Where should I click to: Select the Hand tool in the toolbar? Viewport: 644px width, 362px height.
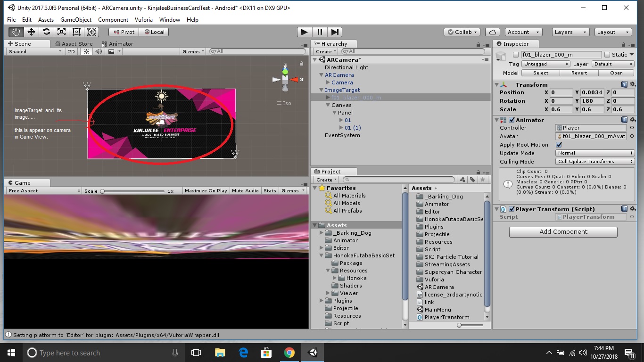(16, 32)
